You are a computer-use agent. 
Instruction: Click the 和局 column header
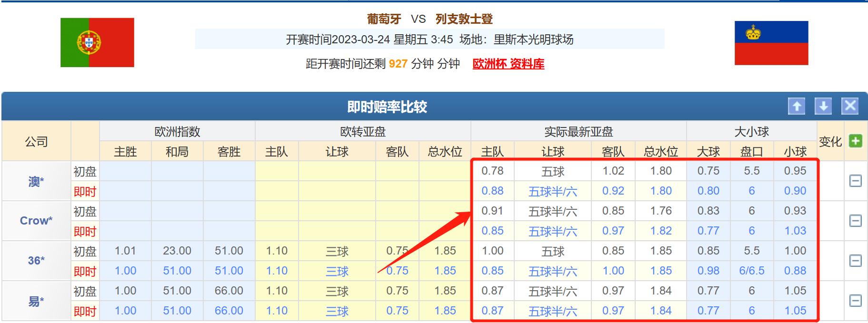pos(177,152)
